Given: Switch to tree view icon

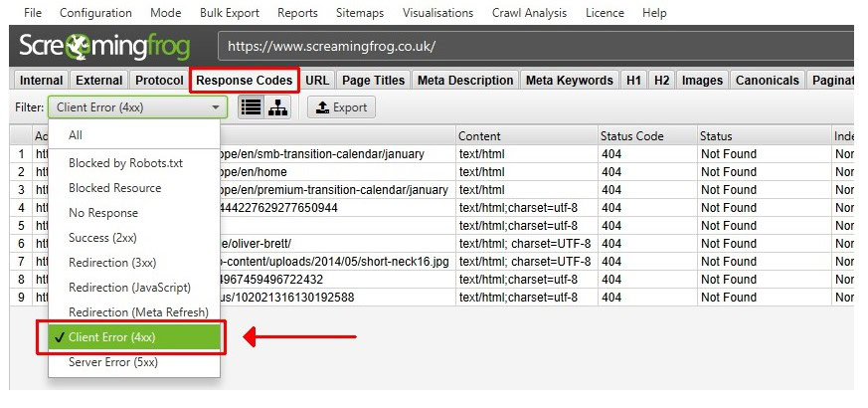Looking at the screenshot, I should pyautogui.click(x=277, y=107).
